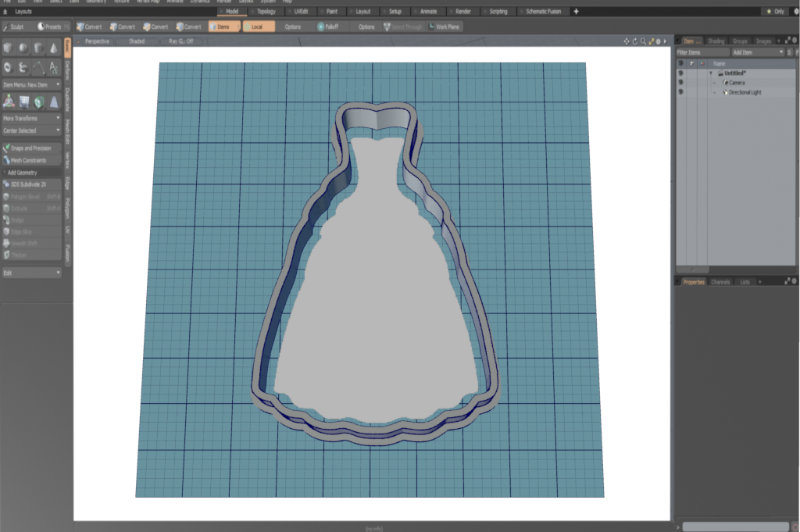Switch to the Topology layout tab
This screenshot has width=800, height=532.
pyautogui.click(x=266, y=12)
